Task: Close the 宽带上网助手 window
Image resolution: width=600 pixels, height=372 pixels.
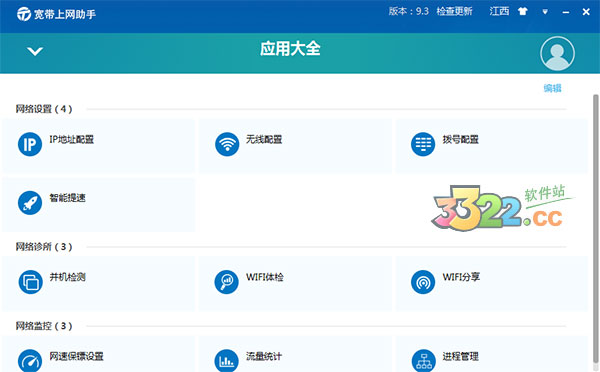Action: point(586,12)
